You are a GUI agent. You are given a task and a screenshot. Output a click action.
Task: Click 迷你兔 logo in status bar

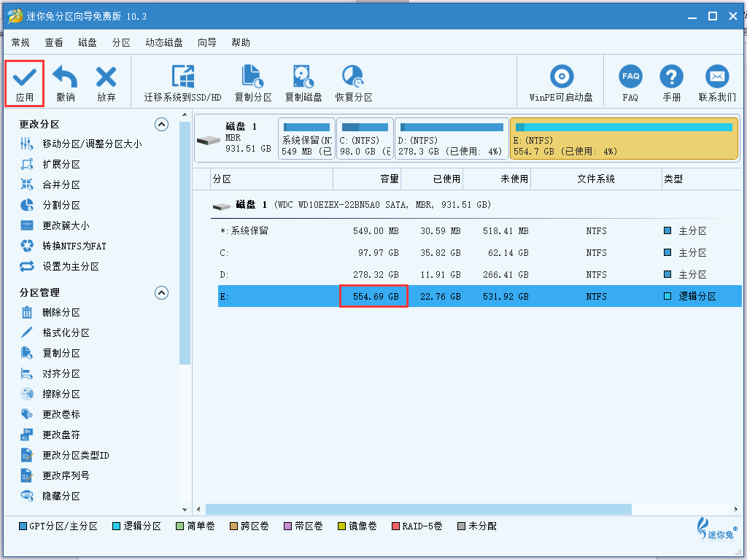[717, 529]
